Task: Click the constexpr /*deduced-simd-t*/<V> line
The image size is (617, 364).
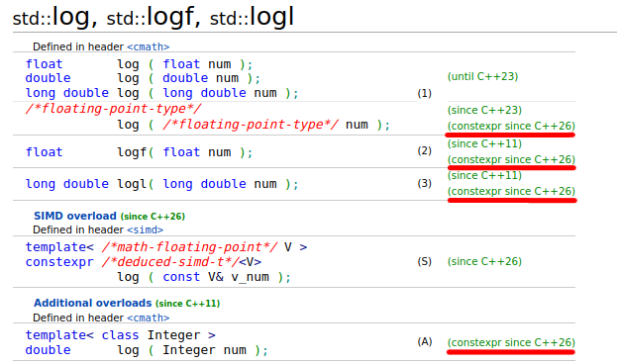Action: tap(144, 262)
